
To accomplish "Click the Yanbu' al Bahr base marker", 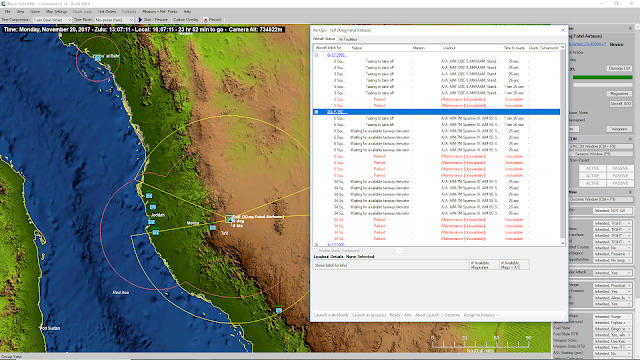I will [98, 59].
